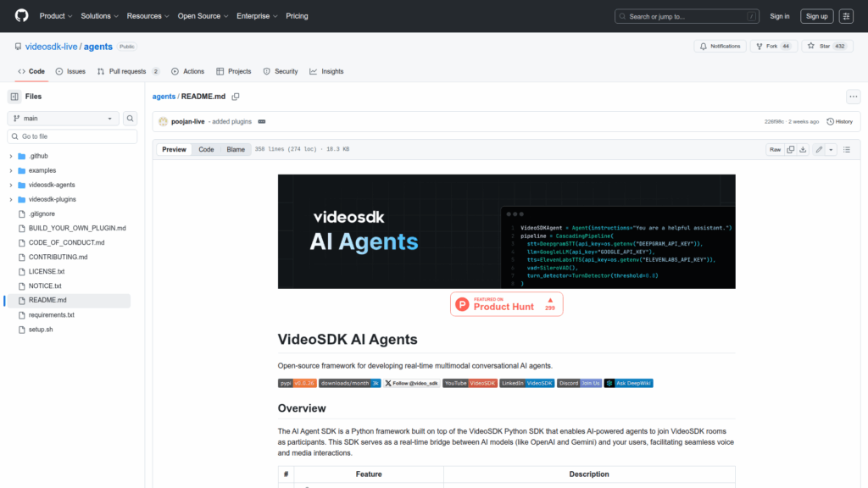Click the pencil edit file icon
Viewport: 868px width, 488px height.
click(819, 149)
